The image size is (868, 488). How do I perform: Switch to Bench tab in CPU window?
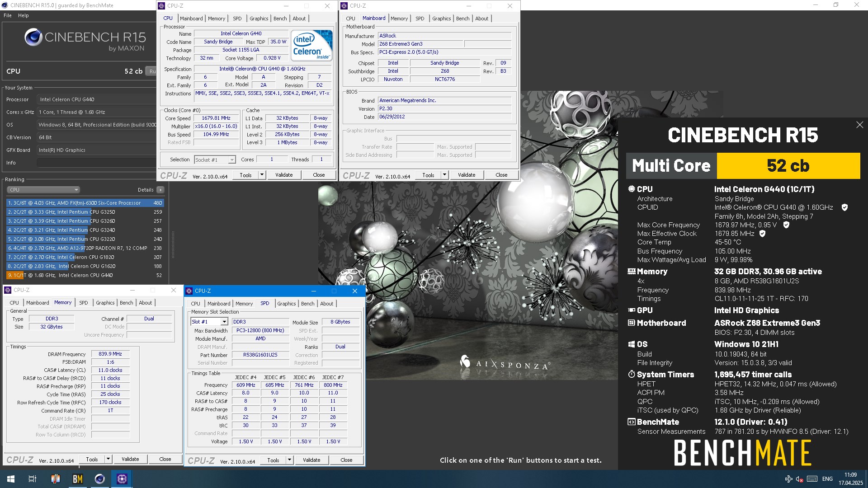click(x=280, y=19)
